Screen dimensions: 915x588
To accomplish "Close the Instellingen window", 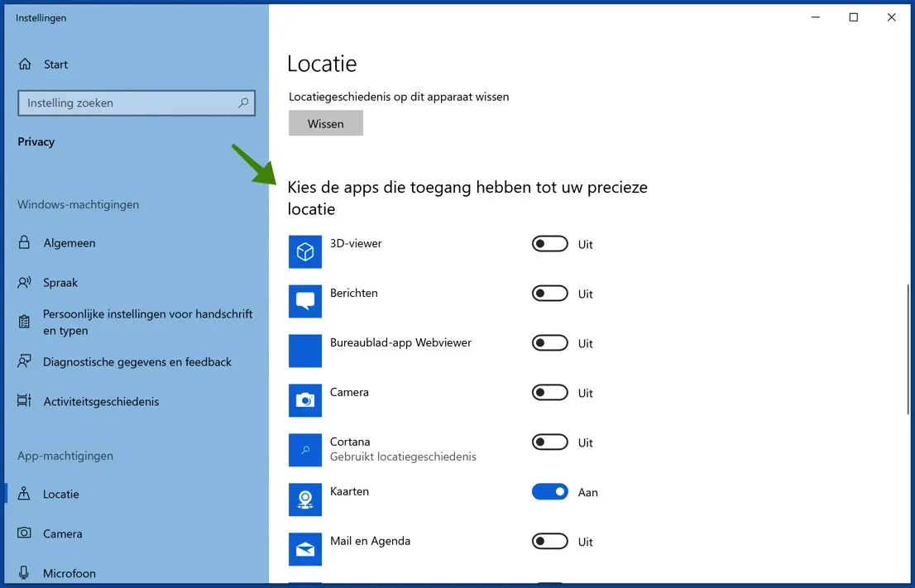I will coord(892,17).
